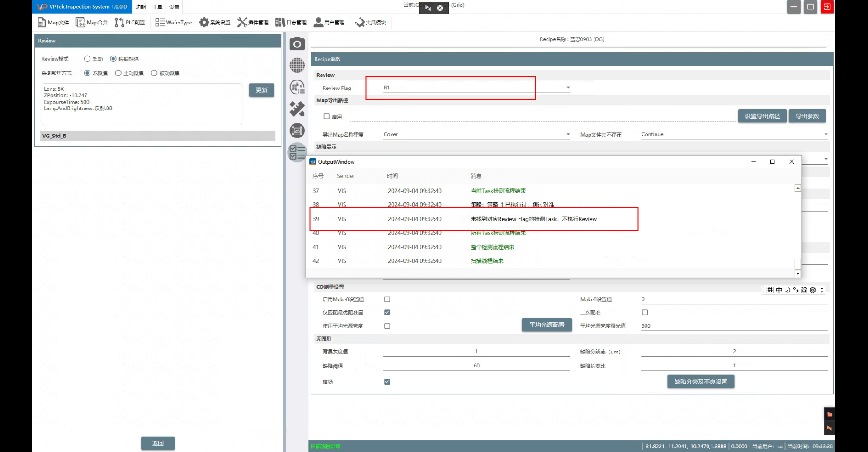Toggle the 二次配准 checkbox
Viewport: 868px width, 452px height.
coord(645,312)
